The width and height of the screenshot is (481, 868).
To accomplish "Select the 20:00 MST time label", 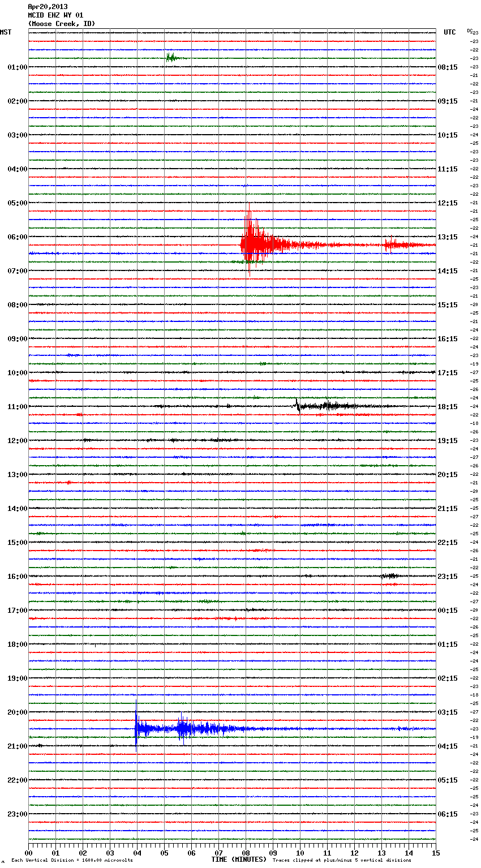I will pos(17,712).
